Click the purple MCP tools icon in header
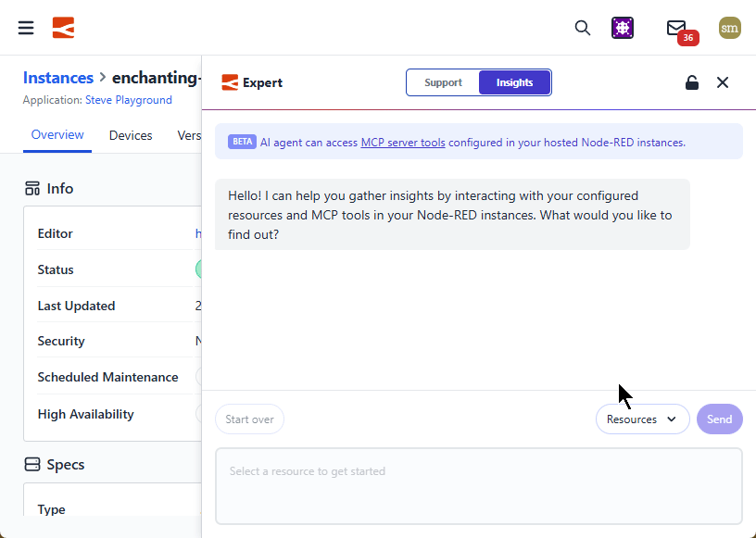The height and width of the screenshot is (538, 756). 623,28
